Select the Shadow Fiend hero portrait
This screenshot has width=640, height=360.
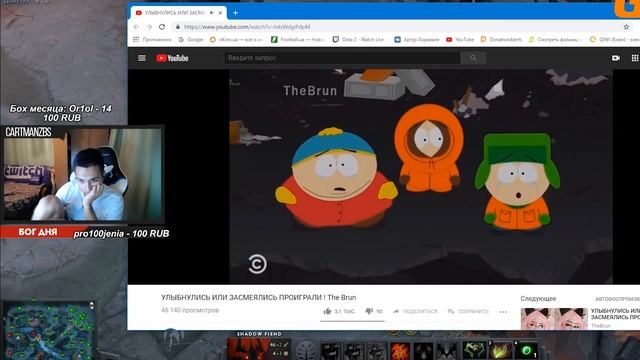click(x=248, y=349)
